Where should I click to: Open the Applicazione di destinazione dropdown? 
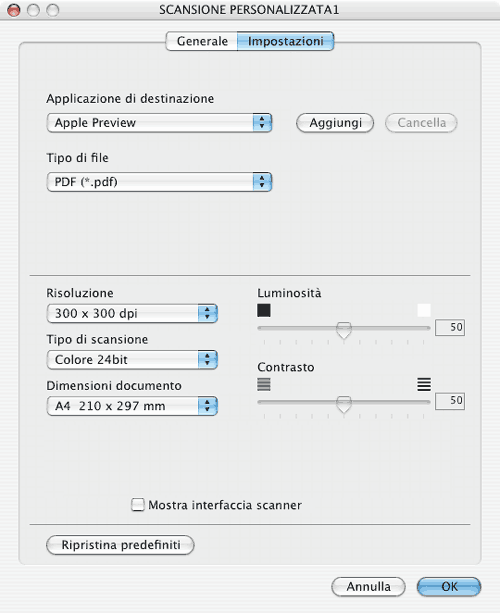[x=159, y=123]
